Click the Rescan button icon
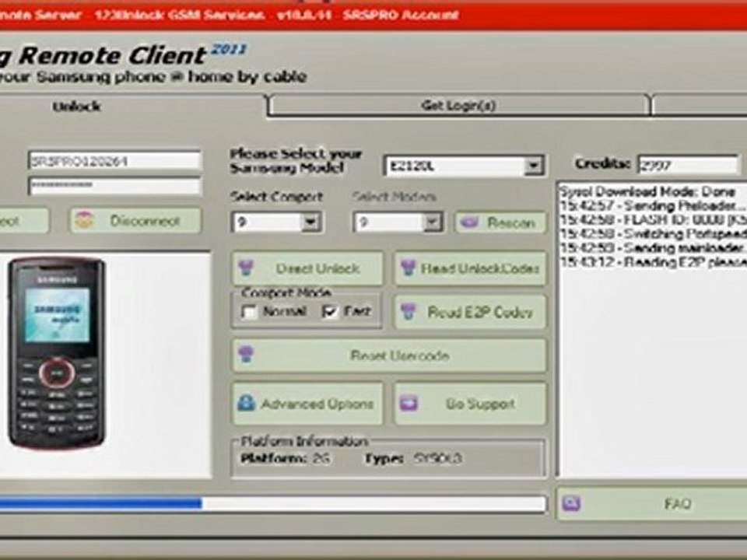Image resolution: width=747 pixels, height=560 pixels. tap(470, 222)
